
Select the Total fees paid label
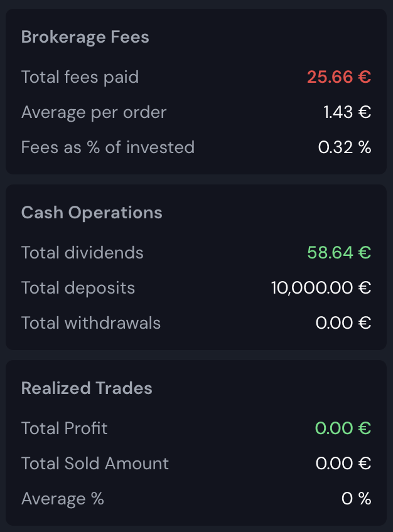pyautogui.click(x=80, y=77)
